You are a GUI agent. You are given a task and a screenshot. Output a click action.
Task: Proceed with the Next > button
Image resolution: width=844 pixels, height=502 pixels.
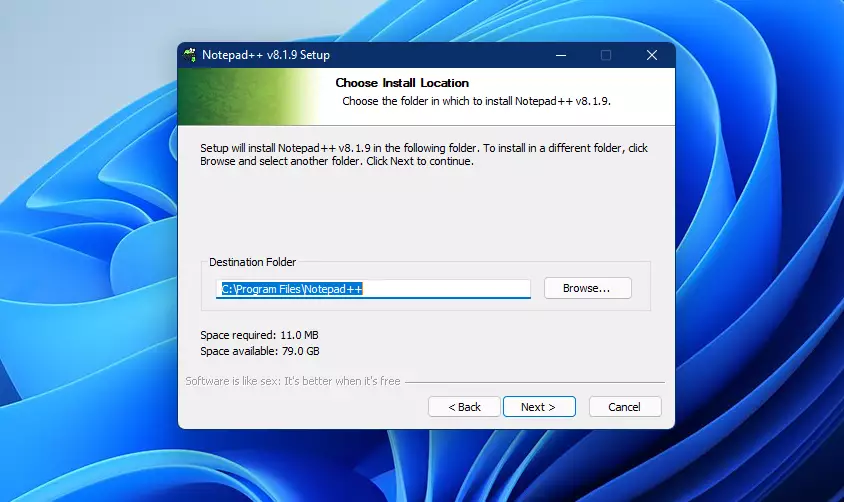pos(539,407)
